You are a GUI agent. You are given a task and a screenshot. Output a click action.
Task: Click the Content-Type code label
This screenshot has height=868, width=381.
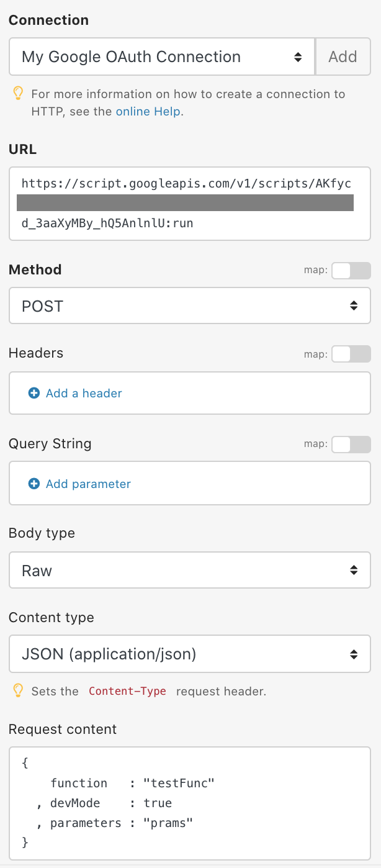pyautogui.click(x=127, y=691)
